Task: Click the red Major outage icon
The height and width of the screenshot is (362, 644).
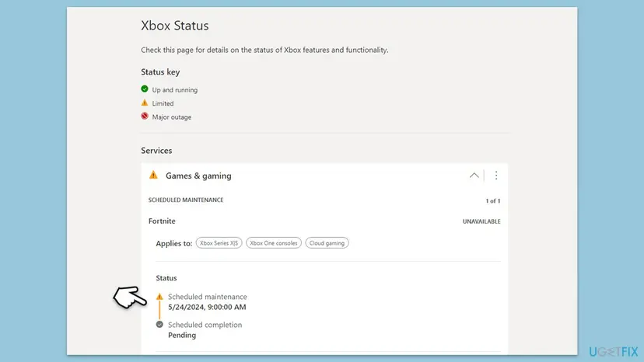Action: click(145, 117)
